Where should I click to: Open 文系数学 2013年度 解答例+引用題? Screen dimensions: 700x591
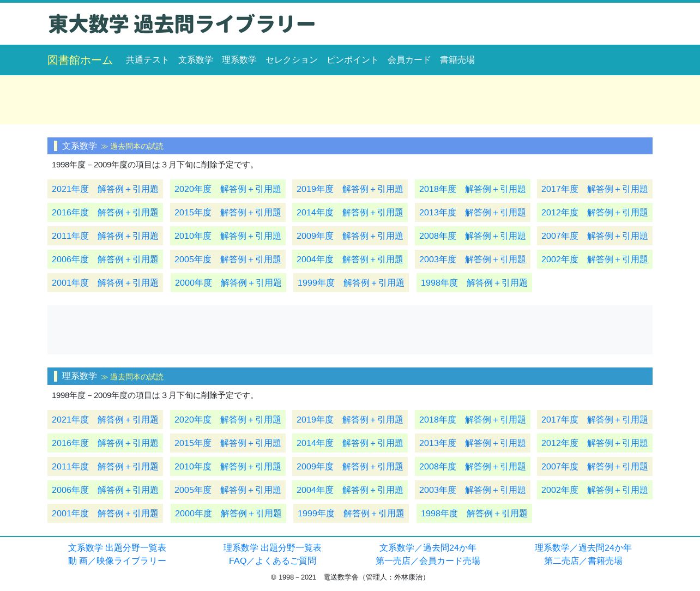(473, 213)
